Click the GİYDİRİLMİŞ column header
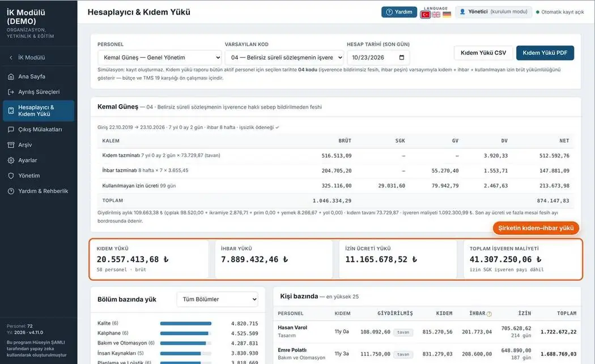The width and height of the screenshot is (595, 364). [395, 314]
